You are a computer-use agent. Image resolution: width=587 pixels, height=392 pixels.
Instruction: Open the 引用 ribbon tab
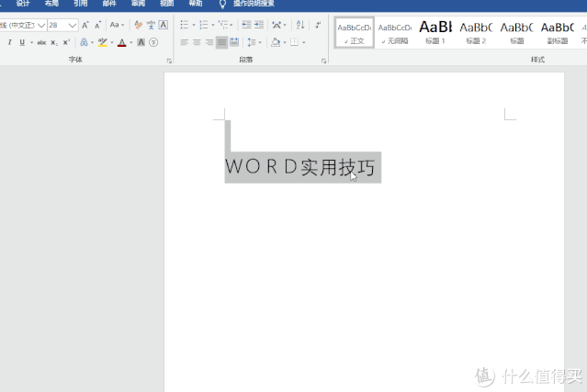pos(81,4)
